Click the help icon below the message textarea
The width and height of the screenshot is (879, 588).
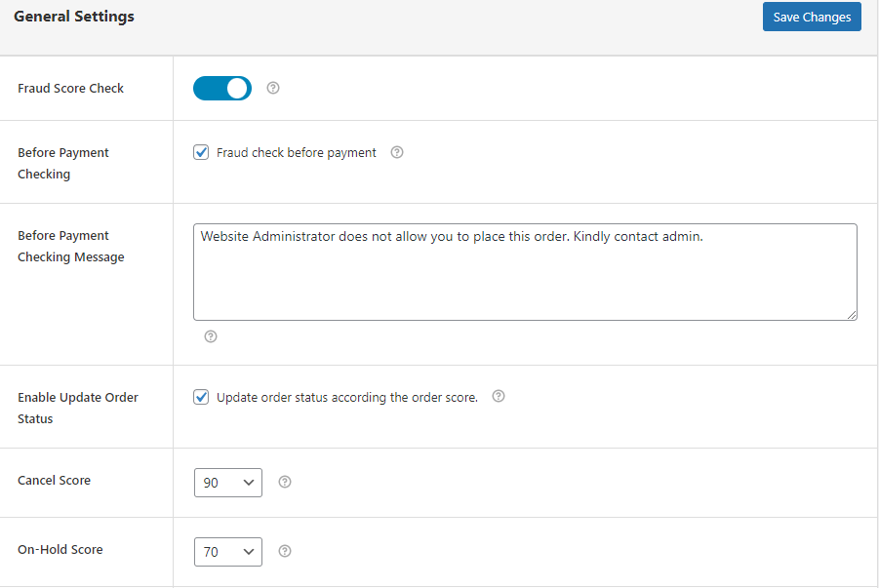(211, 336)
